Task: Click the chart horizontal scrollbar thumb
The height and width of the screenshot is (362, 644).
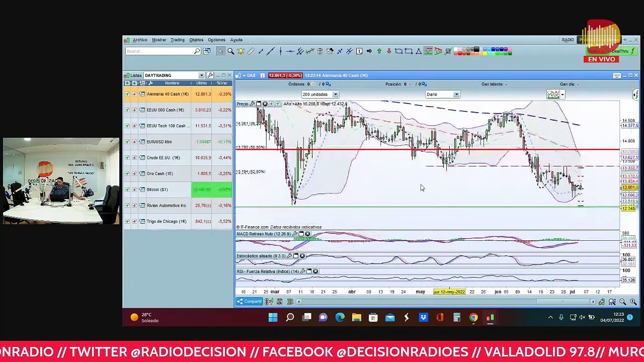Action: click(x=563, y=302)
